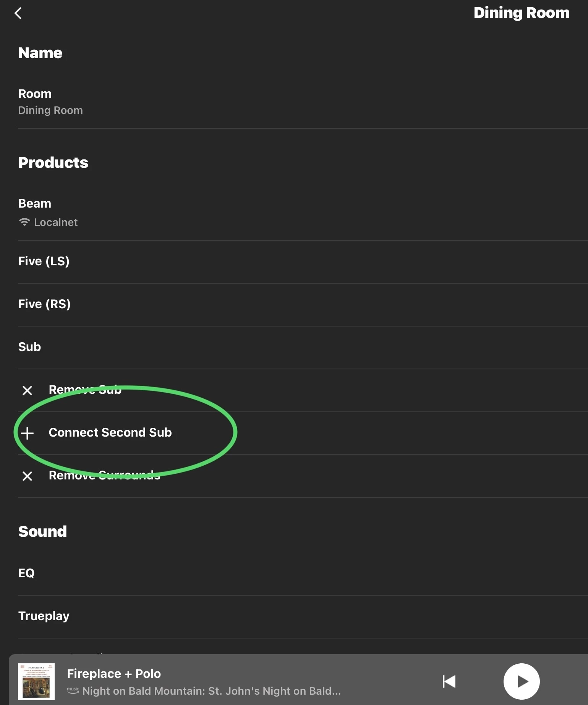Open Trueplay tuning
The image size is (588, 705).
pos(44,616)
